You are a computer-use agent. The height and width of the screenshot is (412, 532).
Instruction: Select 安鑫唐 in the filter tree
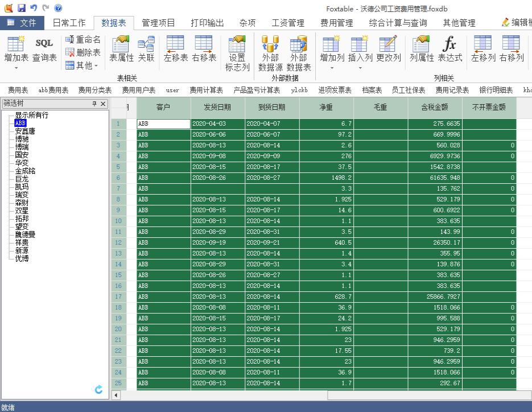pos(25,131)
